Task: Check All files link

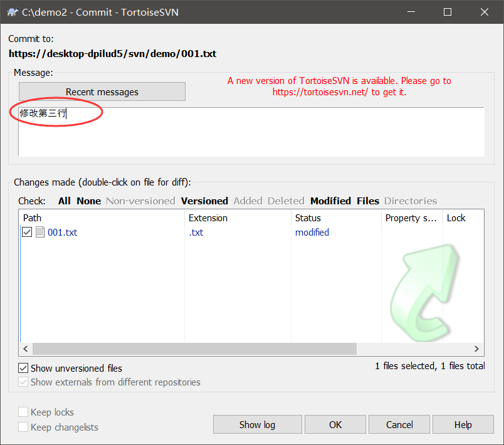Action: (x=65, y=201)
